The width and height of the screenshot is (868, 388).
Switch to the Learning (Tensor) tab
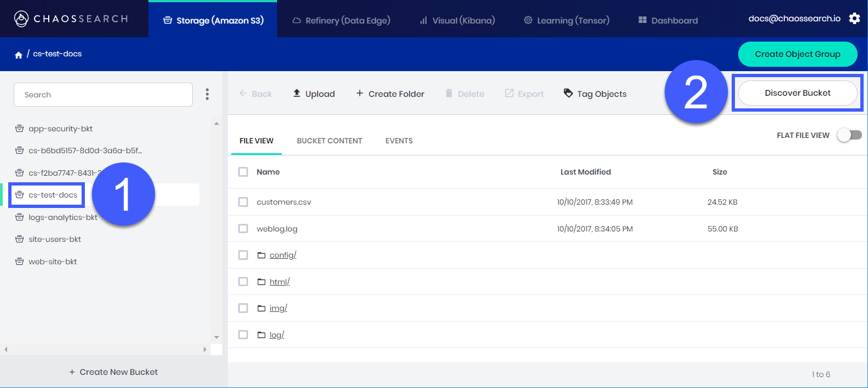(567, 20)
